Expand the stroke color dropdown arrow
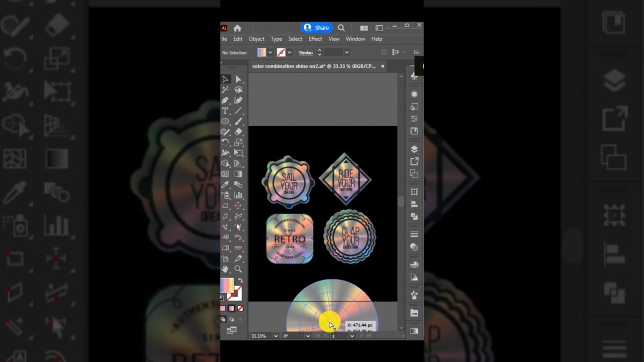 click(289, 52)
